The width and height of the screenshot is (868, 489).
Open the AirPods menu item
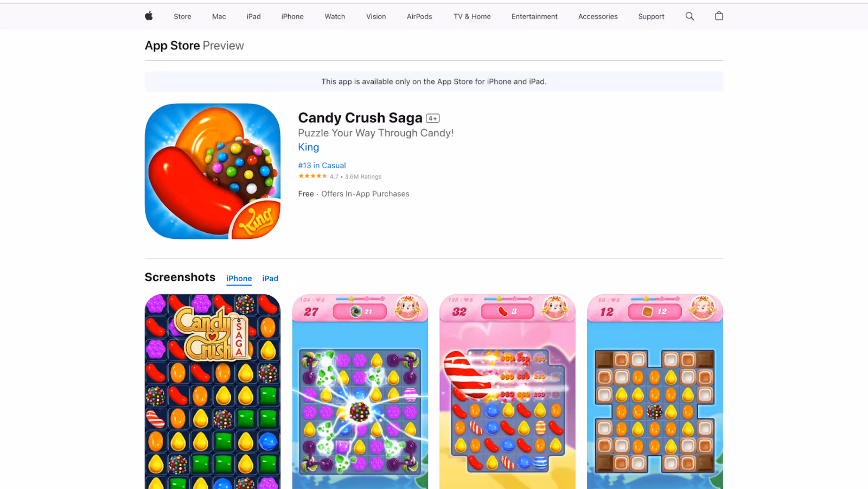pyautogui.click(x=419, y=16)
